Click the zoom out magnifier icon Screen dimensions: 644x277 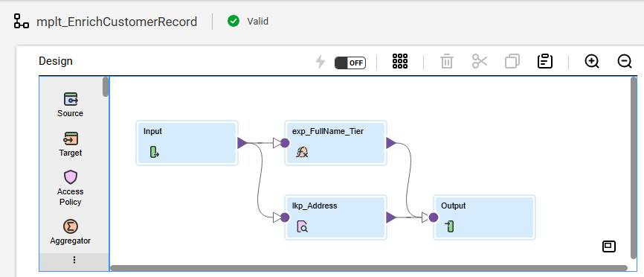point(625,62)
